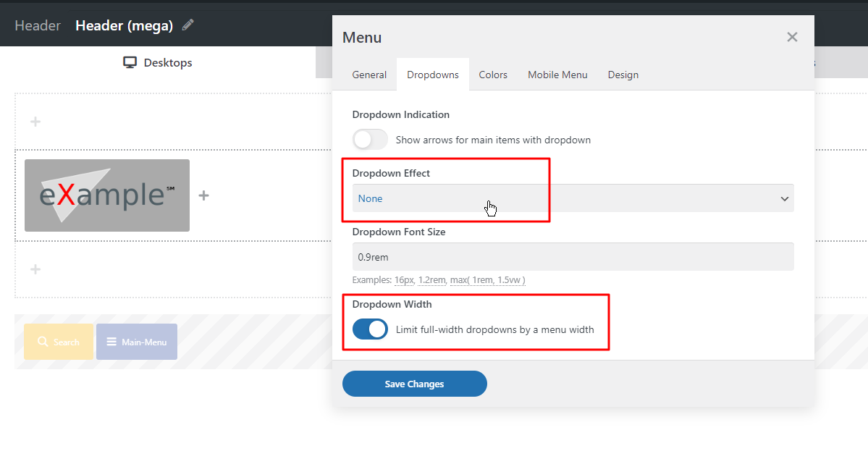The width and height of the screenshot is (868, 472).
Task: Click the Main-Menu element button text
Action: coord(144,342)
